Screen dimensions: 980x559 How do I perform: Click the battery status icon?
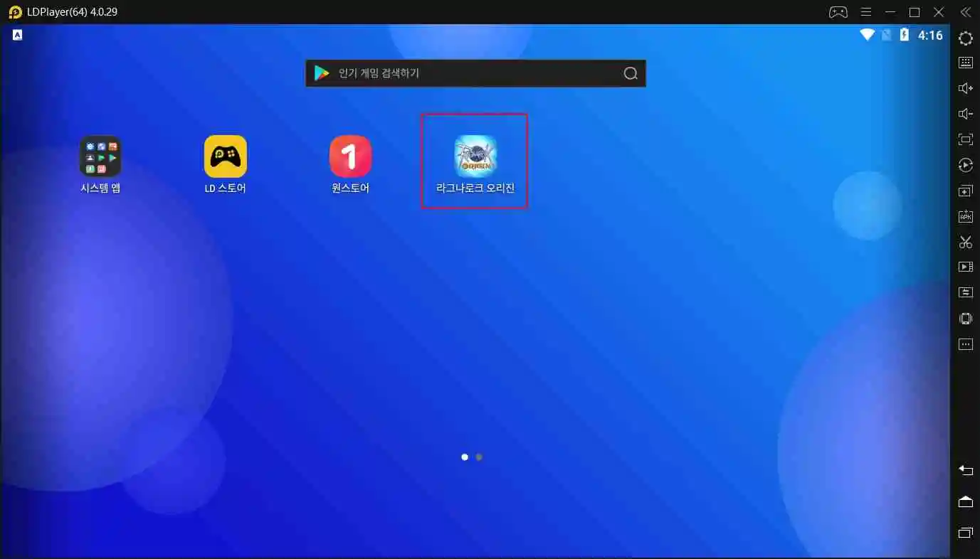click(905, 35)
